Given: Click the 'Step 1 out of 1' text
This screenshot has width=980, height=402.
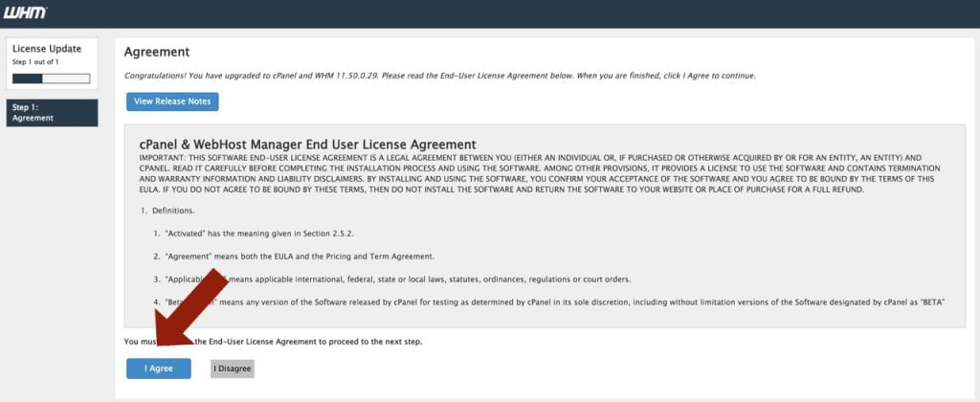Looking at the screenshot, I should coord(35,62).
